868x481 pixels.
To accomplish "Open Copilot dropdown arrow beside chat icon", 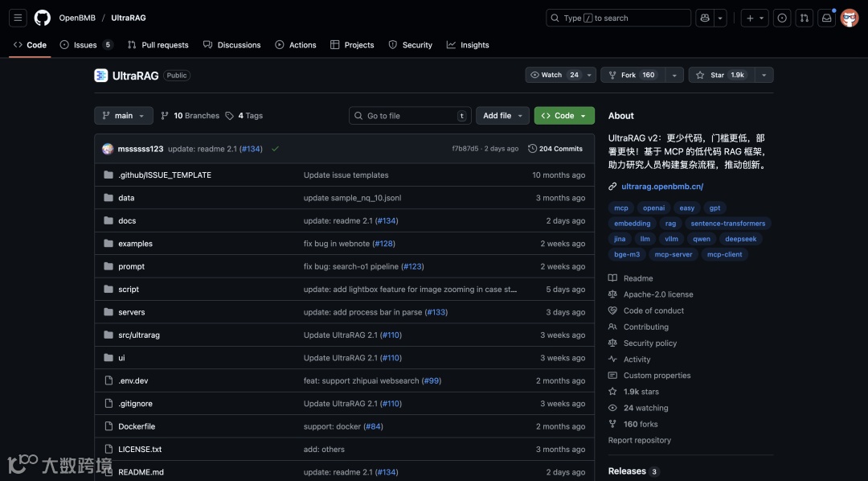I will (x=720, y=18).
